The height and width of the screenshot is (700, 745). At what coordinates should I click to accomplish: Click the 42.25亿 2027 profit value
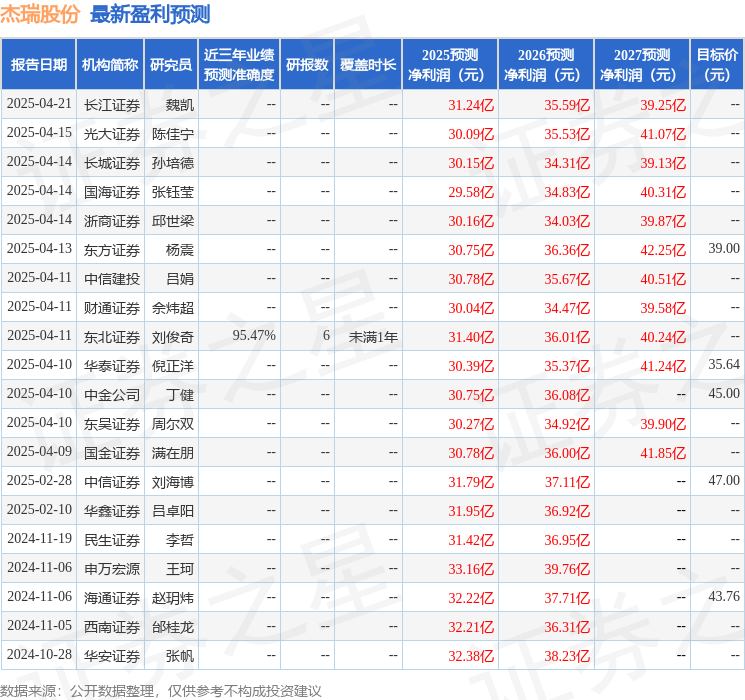click(x=663, y=250)
